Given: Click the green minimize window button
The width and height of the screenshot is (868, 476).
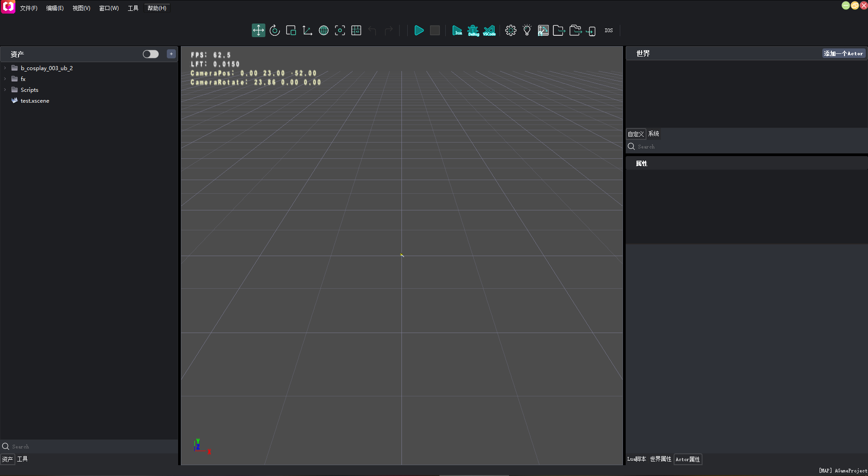Looking at the screenshot, I should click(x=845, y=5).
